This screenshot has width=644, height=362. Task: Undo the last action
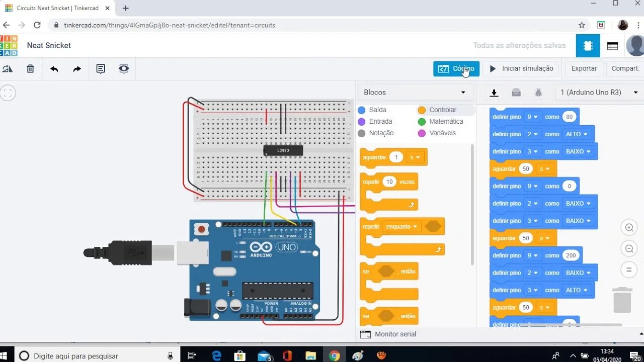click(x=54, y=69)
